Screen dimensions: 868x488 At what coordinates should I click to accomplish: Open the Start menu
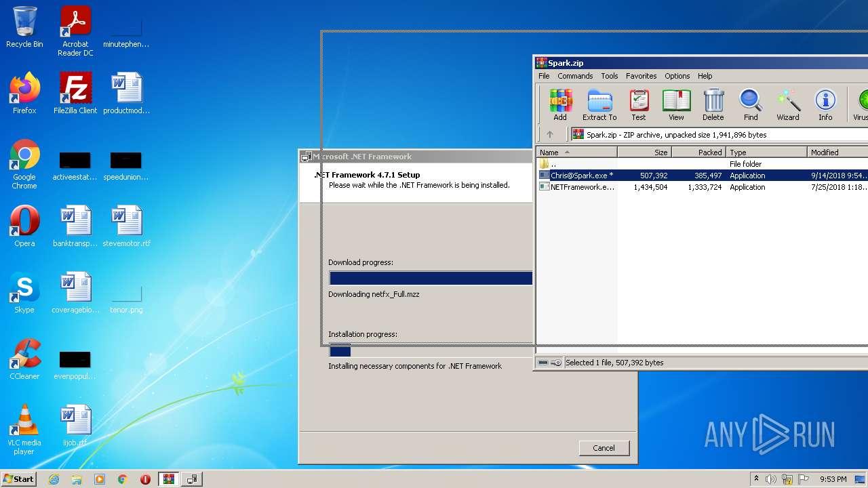[18, 479]
